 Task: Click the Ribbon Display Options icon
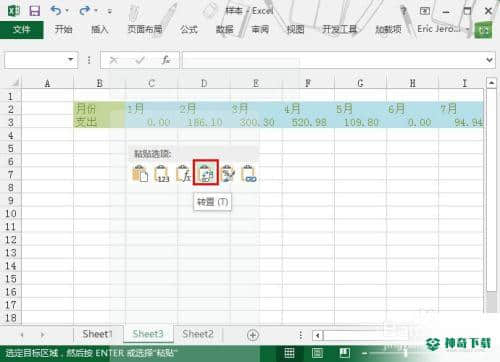click(x=425, y=11)
